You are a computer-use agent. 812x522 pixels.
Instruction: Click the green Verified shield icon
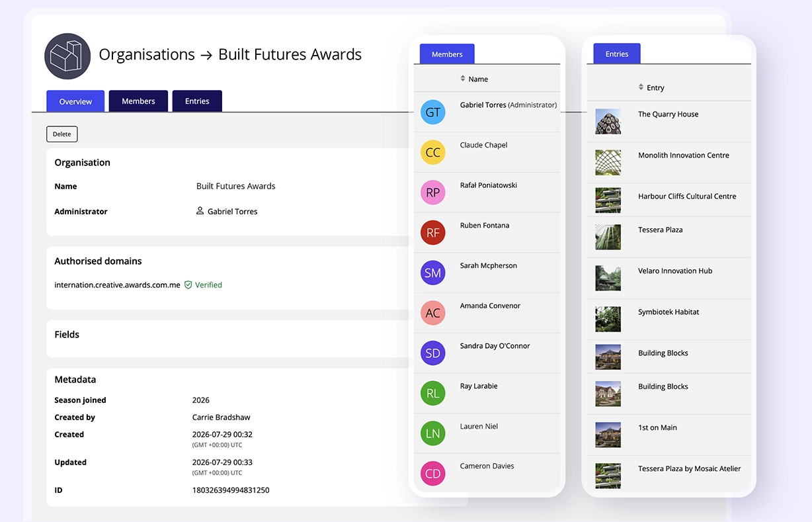coord(188,285)
